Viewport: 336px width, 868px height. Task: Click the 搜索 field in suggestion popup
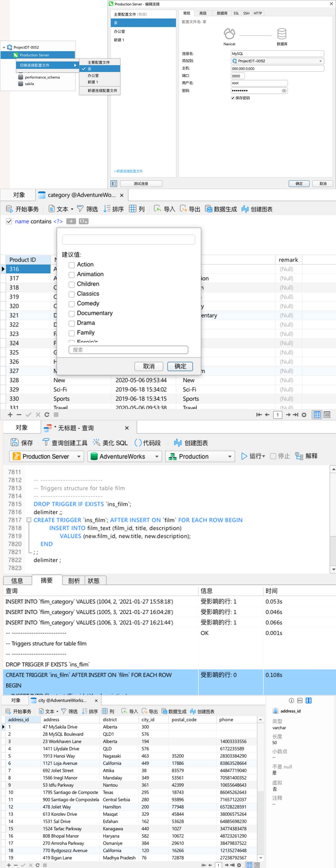[128, 350]
